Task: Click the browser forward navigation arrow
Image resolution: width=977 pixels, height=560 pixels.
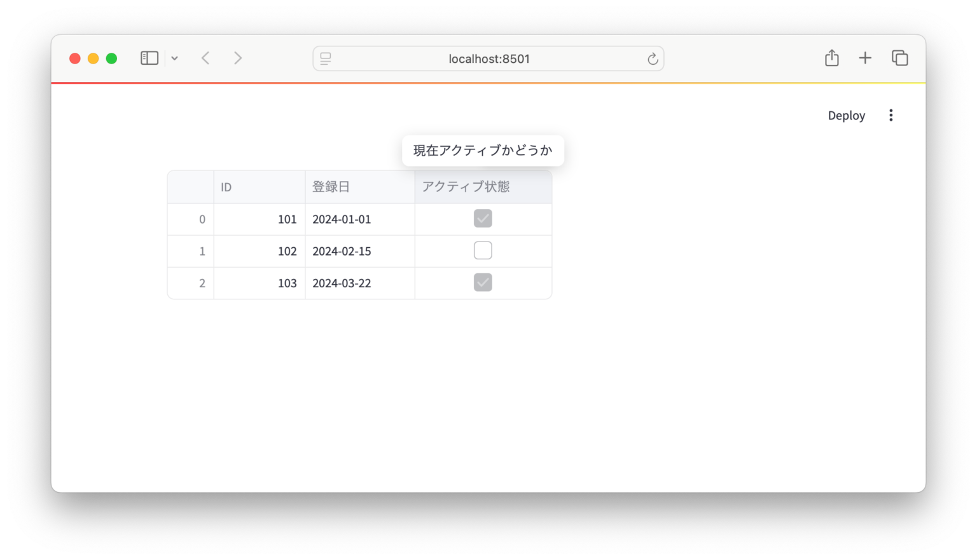Action: coord(237,58)
